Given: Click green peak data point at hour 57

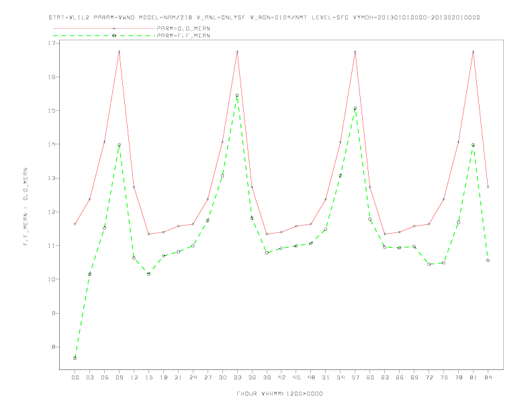Looking at the screenshot, I should (x=355, y=109).
